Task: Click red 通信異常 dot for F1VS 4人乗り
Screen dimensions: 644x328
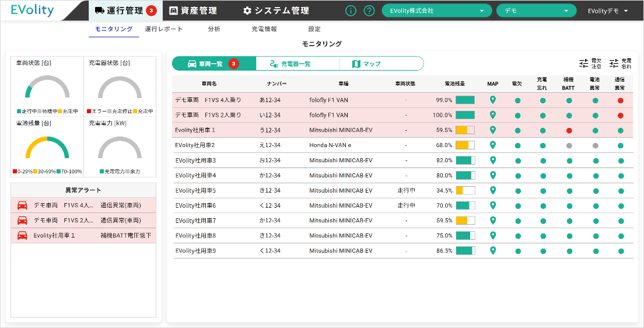Action: tap(621, 100)
